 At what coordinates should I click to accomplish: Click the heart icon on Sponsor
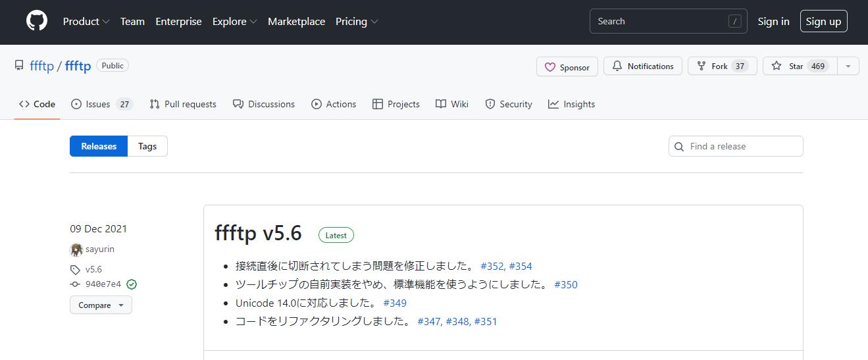(550, 67)
